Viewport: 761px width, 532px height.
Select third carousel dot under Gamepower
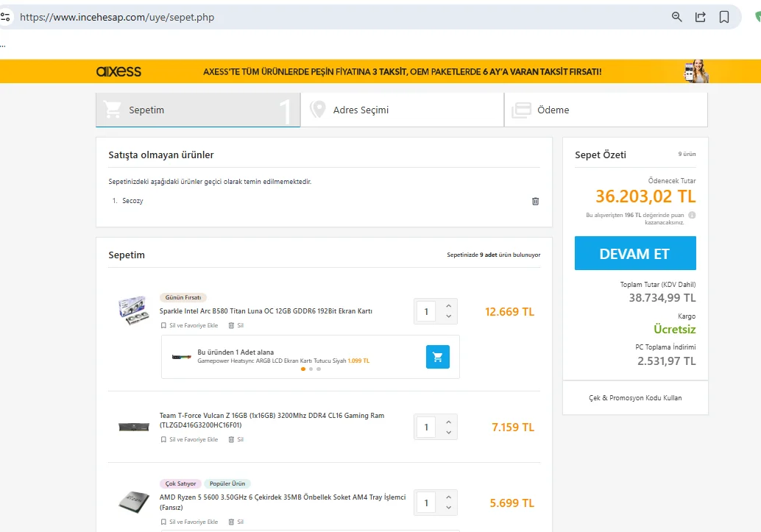coord(319,369)
